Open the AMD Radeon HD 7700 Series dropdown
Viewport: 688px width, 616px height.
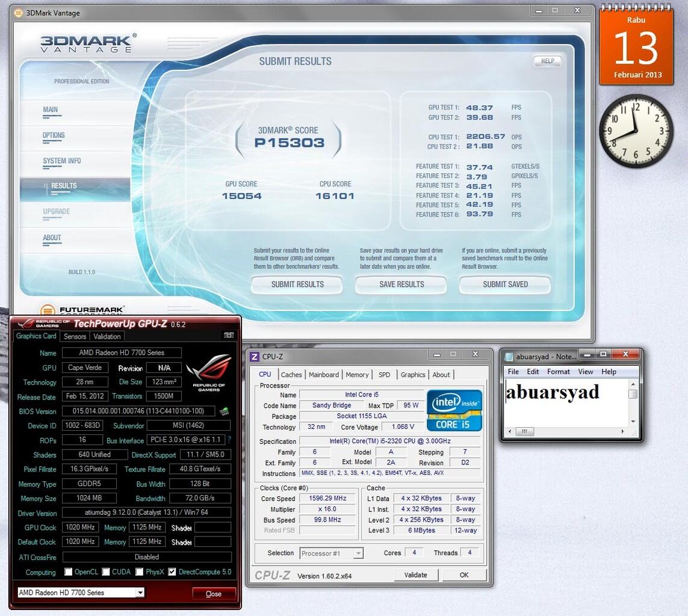click(x=140, y=593)
